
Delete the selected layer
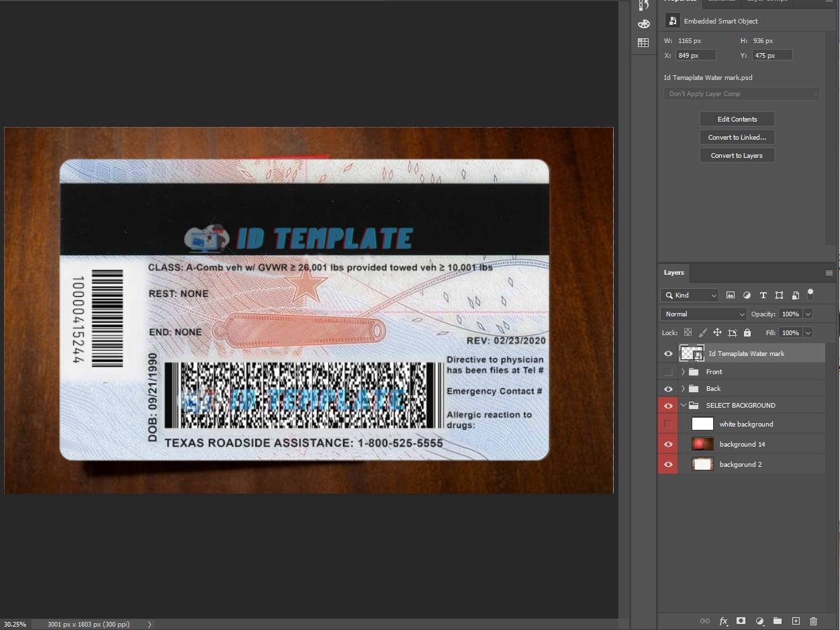tap(814, 621)
